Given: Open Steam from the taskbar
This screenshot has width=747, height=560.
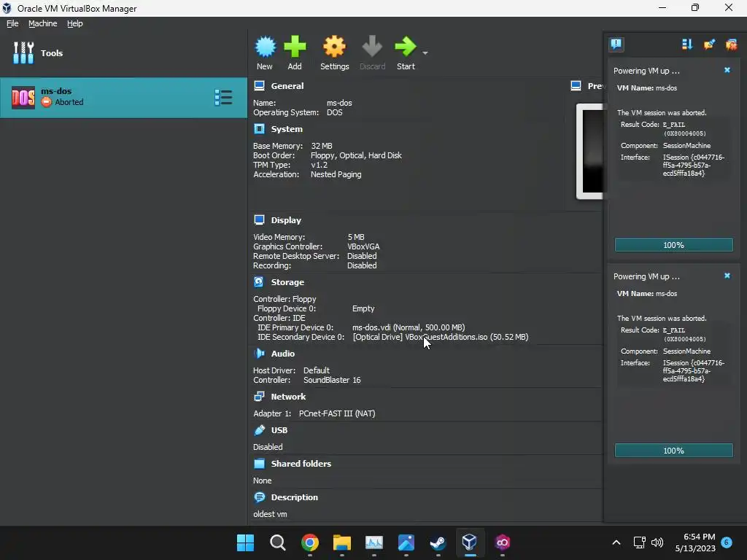Looking at the screenshot, I should 438,542.
